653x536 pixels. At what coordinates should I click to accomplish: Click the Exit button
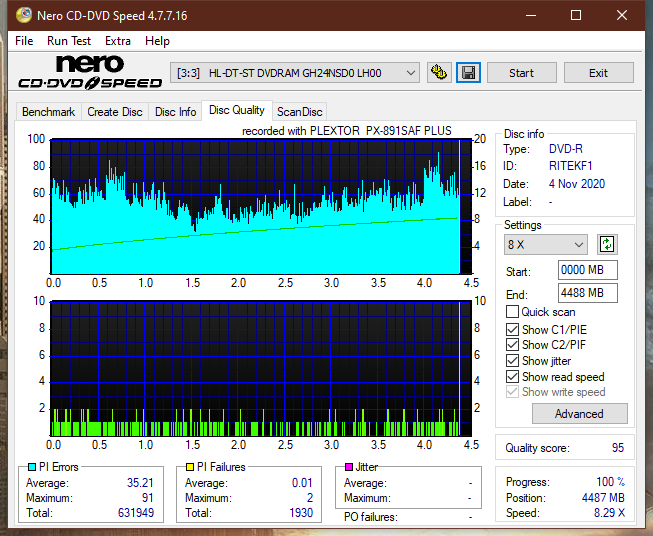tap(598, 73)
